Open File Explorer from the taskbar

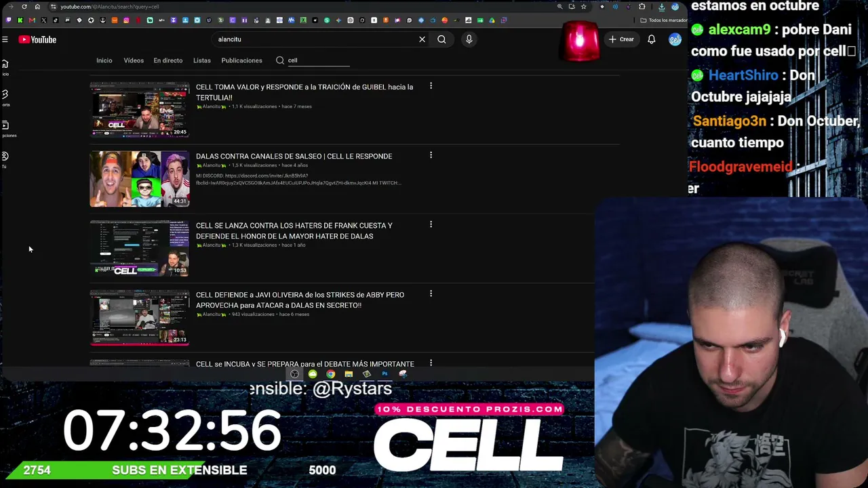click(349, 374)
